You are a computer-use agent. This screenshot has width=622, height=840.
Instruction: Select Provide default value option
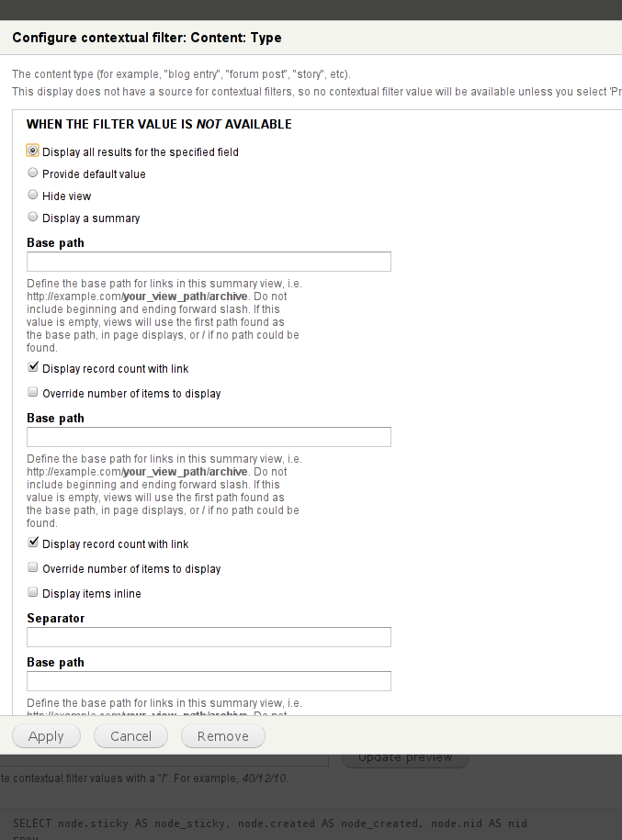(x=33, y=173)
